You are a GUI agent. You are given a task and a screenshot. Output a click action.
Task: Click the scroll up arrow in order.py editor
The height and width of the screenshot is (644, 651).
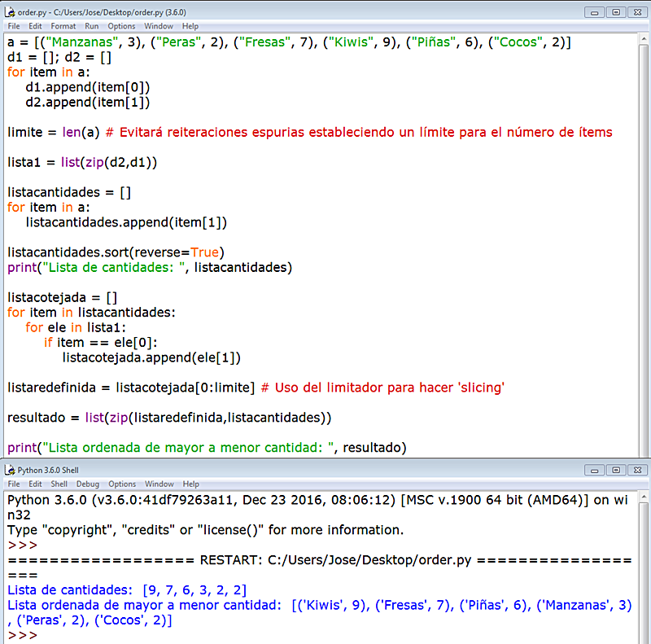tap(644, 38)
